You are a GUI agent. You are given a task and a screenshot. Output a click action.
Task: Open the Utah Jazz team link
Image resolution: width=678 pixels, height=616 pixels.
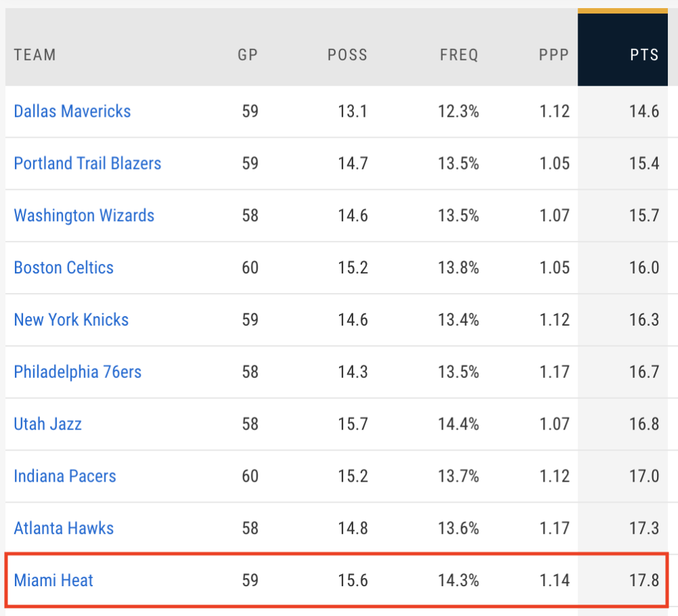point(47,424)
